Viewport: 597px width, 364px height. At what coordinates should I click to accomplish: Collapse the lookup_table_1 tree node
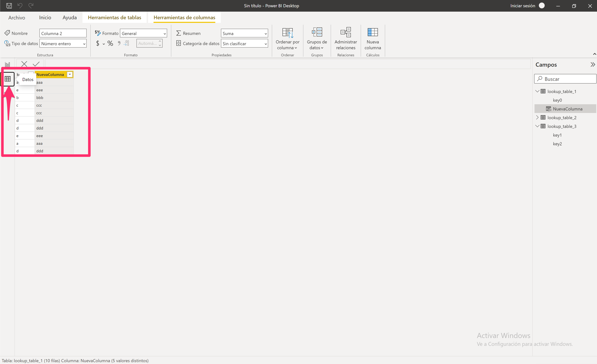tap(537, 91)
